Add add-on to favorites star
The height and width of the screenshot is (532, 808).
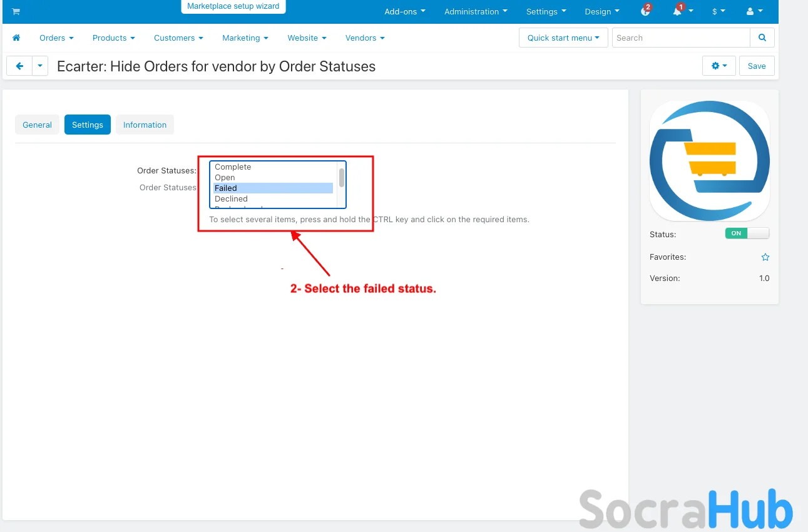[x=765, y=257]
